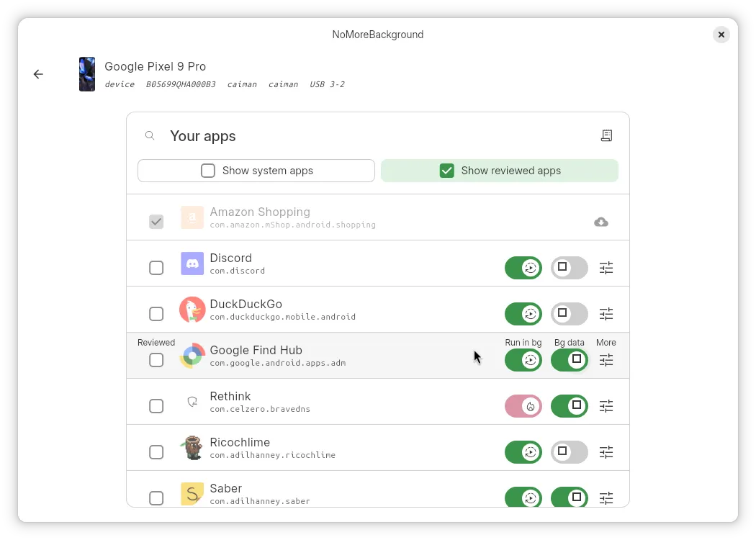756x540 pixels.
Task: Click the USB 3-2 connection label
Action: [327, 84]
